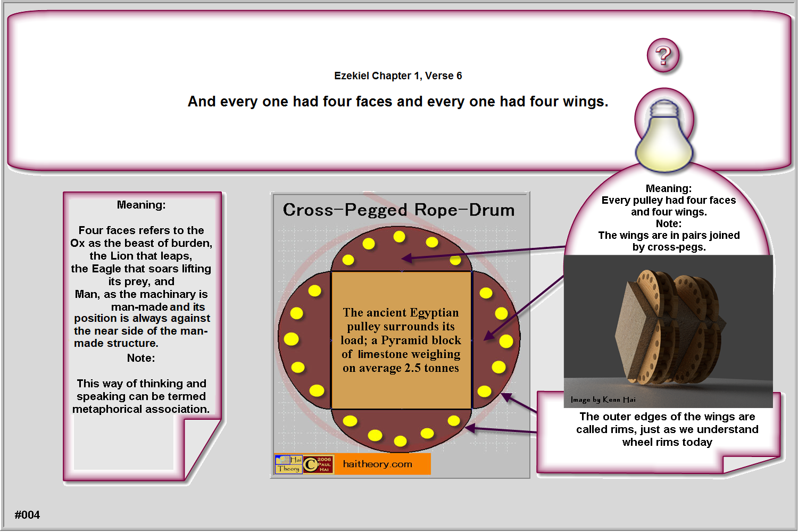Screen dimensions: 798x532
Task: Click the 'Image by Kenn Hai' caption
Action: click(x=603, y=400)
